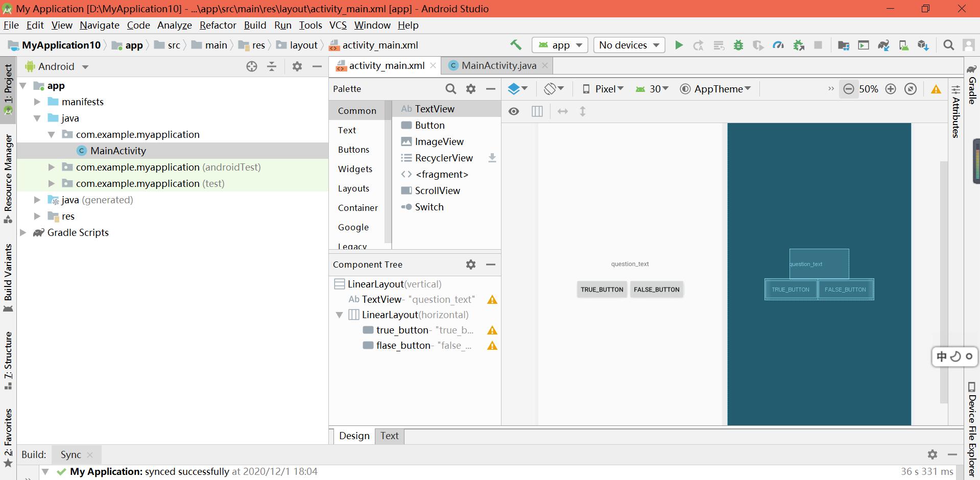Click the Search Everywhere magnifier icon
The height and width of the screenshot is (480, 980).
tap(948, 45)
